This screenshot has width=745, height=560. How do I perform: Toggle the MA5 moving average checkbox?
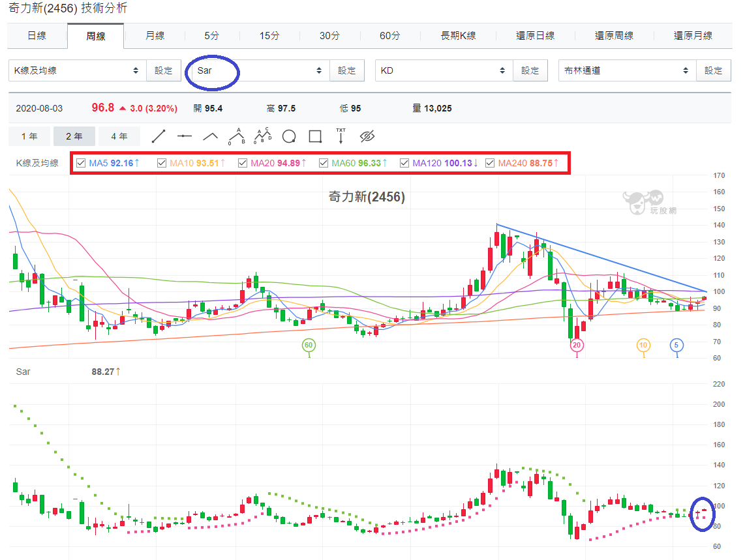[81, 163]
